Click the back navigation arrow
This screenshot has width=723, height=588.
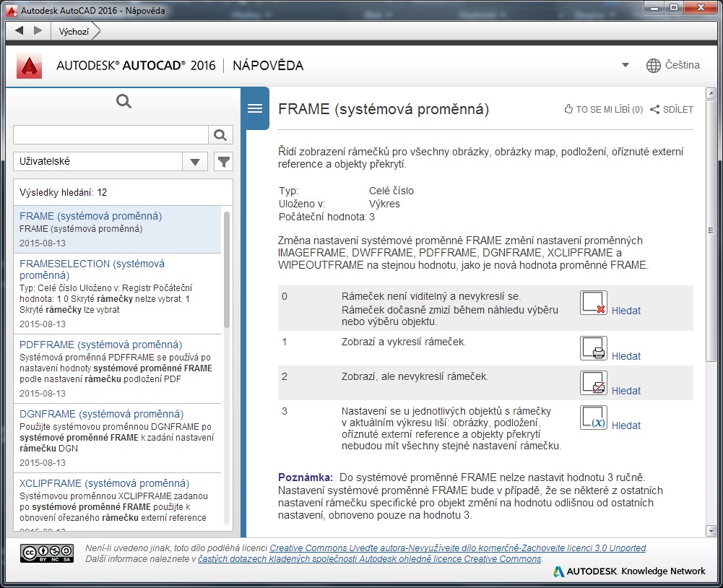[19, 30]
